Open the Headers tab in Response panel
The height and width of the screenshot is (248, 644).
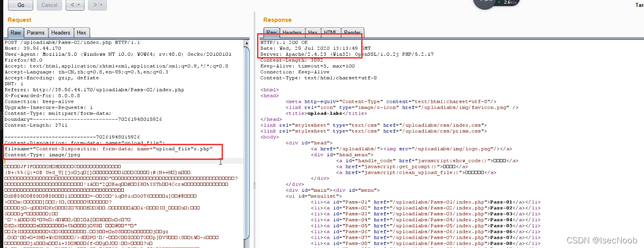(x=292, y=33)
